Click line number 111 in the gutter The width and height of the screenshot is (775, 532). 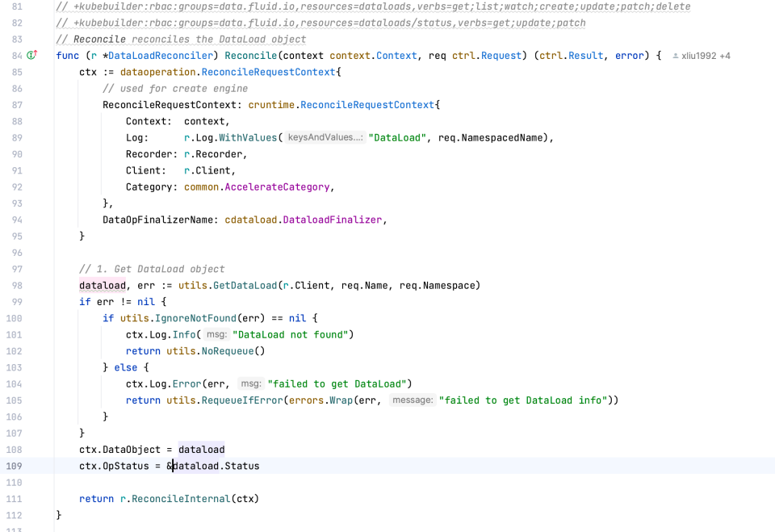(14, 499)
